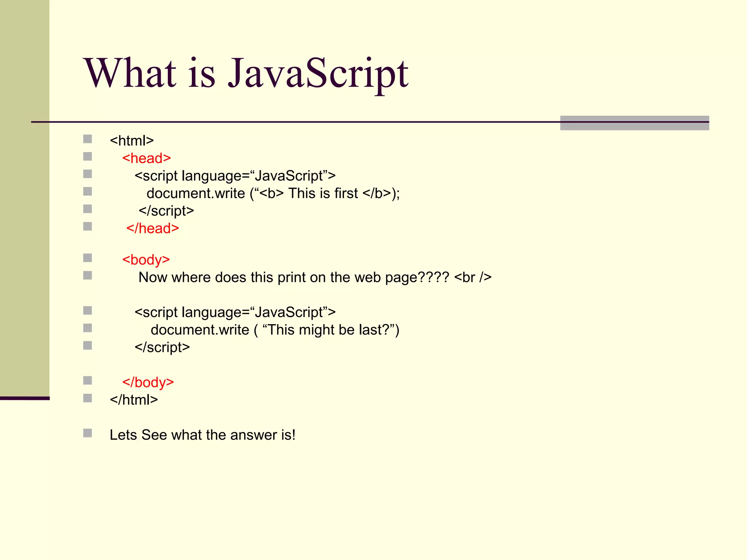Click the 'This is first' document.write line

273,193
